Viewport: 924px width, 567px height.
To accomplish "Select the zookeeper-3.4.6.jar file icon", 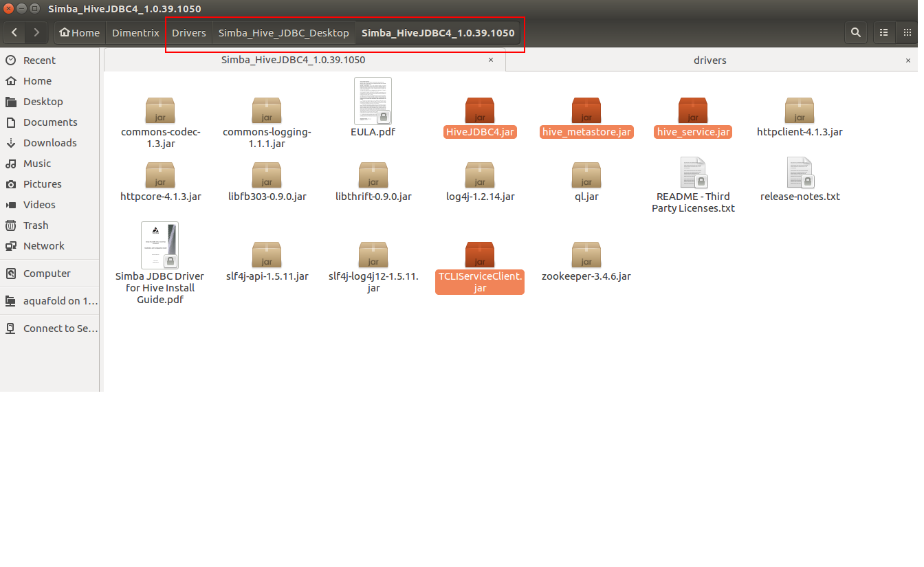I will click(586, 254).
